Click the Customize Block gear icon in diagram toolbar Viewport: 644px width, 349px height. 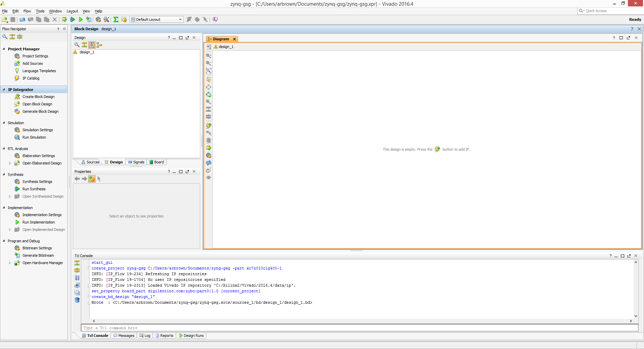(x=209, y=155)
